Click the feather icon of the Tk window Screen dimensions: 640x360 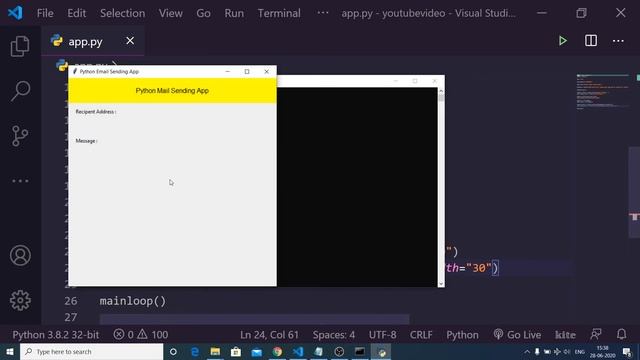(75, 71)
